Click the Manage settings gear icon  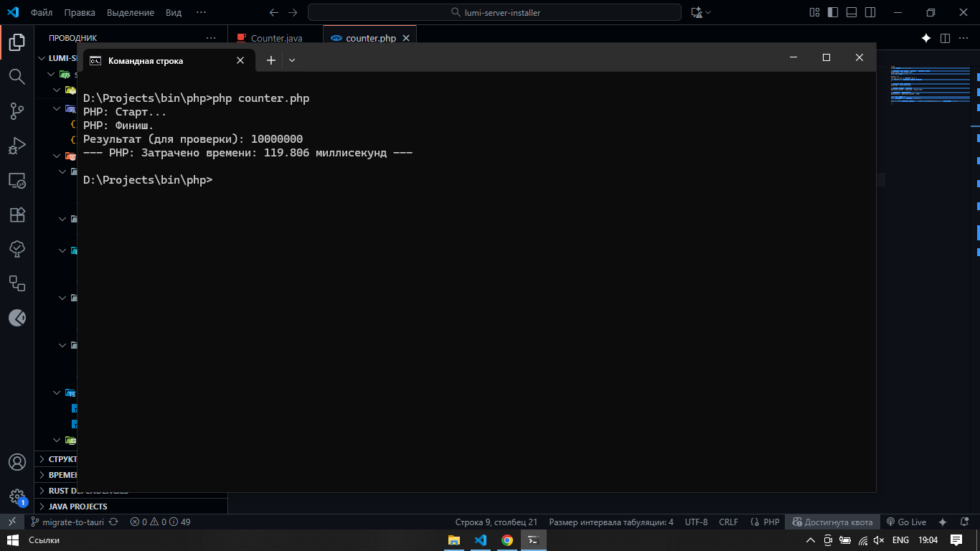pyautogui.click(x=17, y=496)
